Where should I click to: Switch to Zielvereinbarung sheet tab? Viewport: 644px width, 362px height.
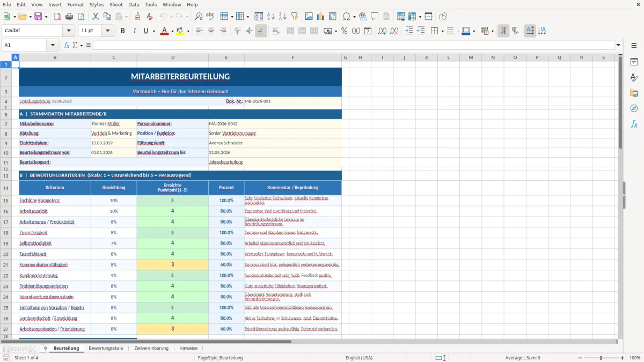(151, 348)
